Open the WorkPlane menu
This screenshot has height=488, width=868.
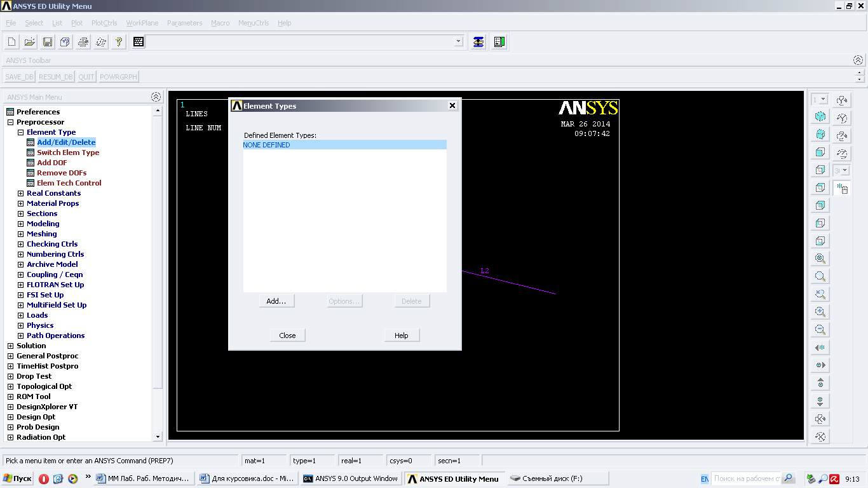coord(142,23)
